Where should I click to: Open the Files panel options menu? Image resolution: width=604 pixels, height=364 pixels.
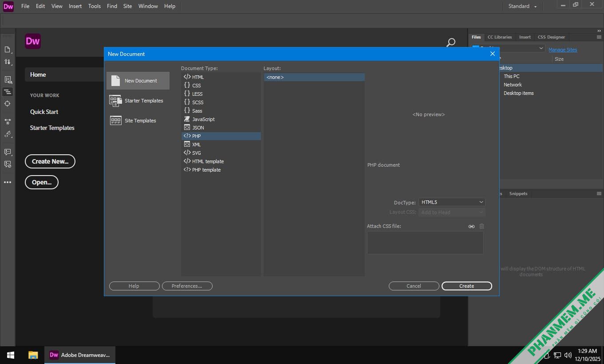tap(599, 37)
